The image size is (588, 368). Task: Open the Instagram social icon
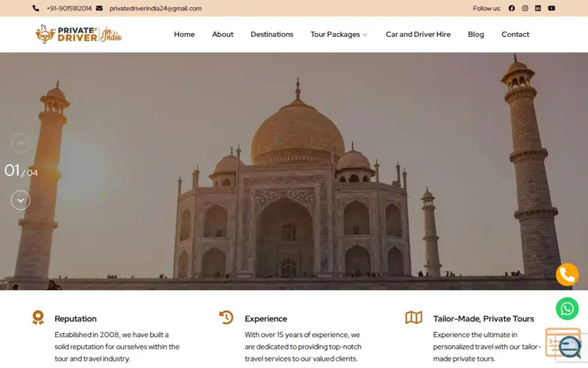[x=525, y=8]
